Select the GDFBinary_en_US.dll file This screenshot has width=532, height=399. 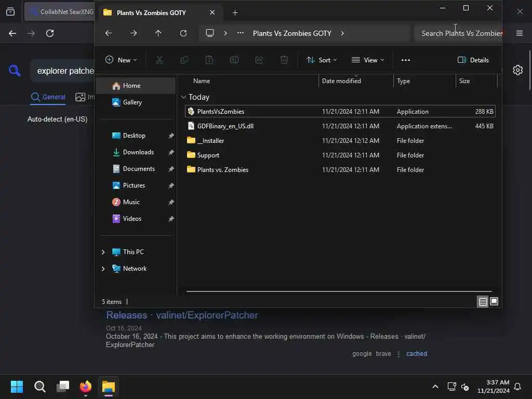[340, 126]
